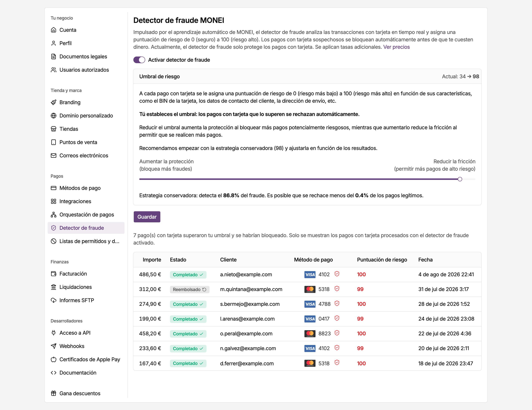The image size is (532, 410).
Task: Click shield icon in m.quintana@example.com row
Action: pos(337,289)
